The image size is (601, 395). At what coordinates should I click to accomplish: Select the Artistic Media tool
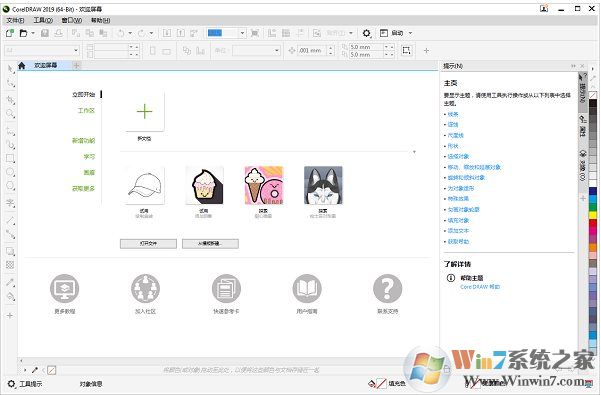point(10,145)
